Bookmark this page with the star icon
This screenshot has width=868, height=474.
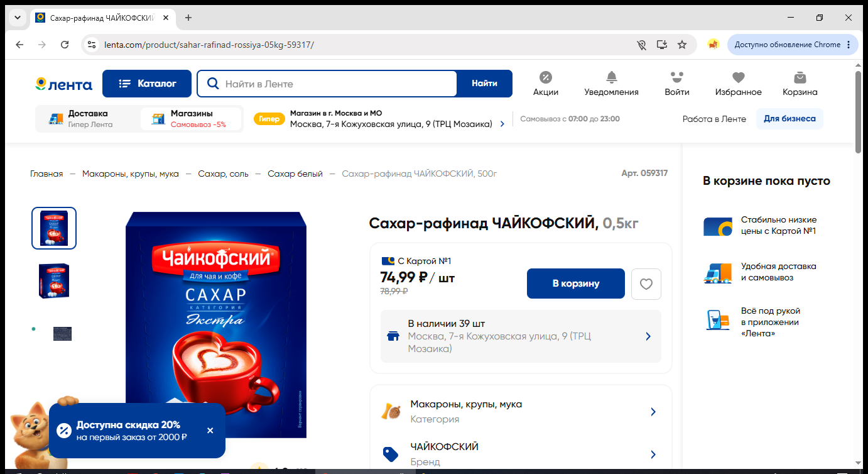682,45
